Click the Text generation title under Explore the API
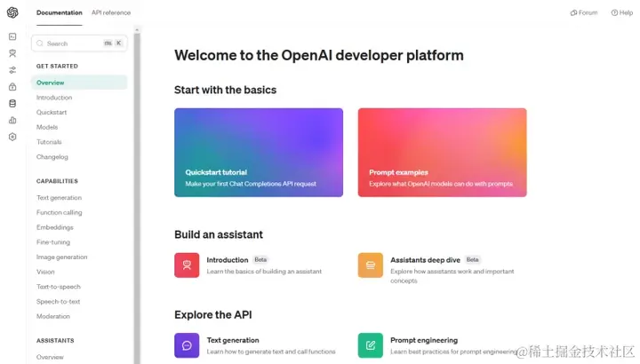This screenshot has height=364, width=640. tap(233, 340)
